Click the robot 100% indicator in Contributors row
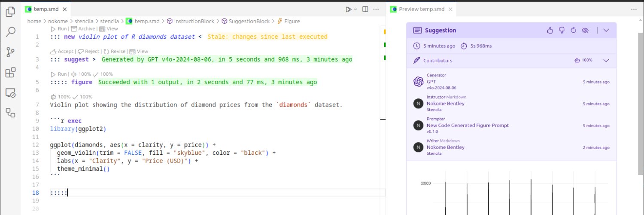This screenshot has height=215, width=644. click(583, 60)
